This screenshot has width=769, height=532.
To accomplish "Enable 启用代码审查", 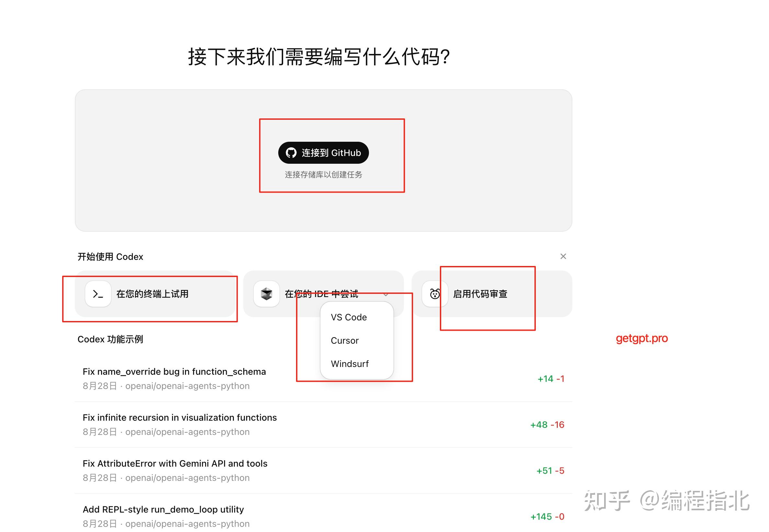I will [480, 294].
